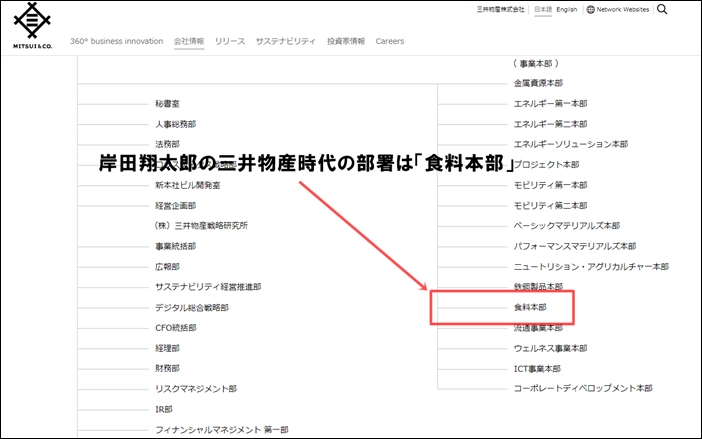702x439 pixels.
Task: Click the 新本社ビル開発室 entry
Action: [188, 185]
